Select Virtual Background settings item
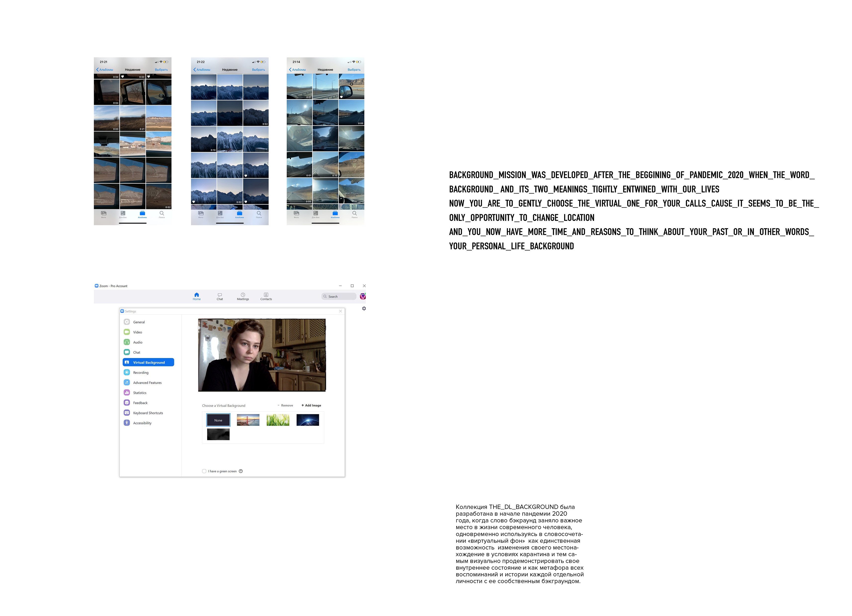The height and width of the screenshot is (616, 852). point(148,362)
